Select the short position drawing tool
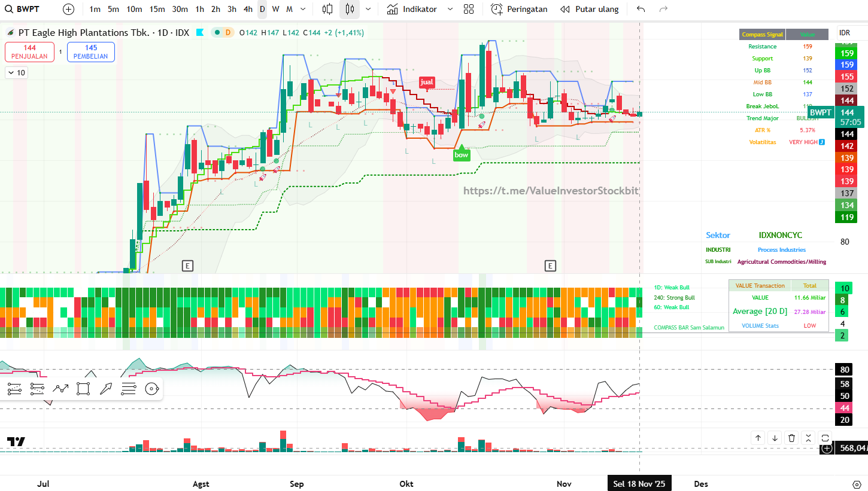The width and height of the screenshot is (868, 491). click(37, 389)
